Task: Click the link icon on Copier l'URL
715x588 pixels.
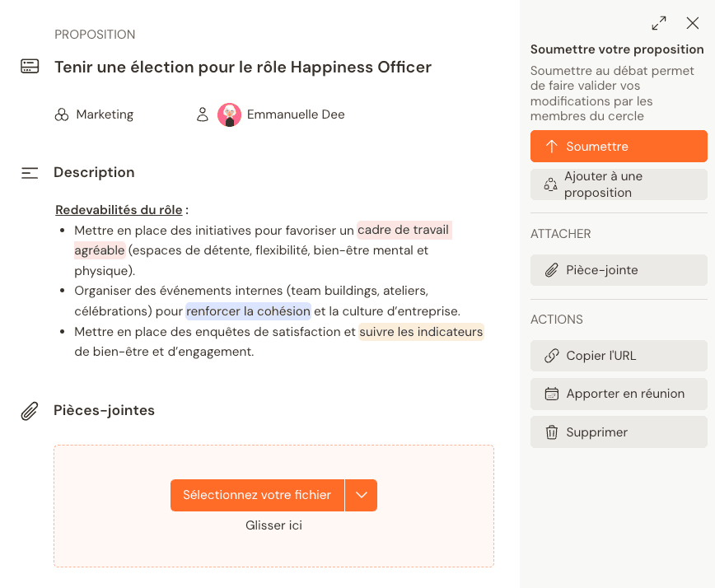Action: point(550,356)
